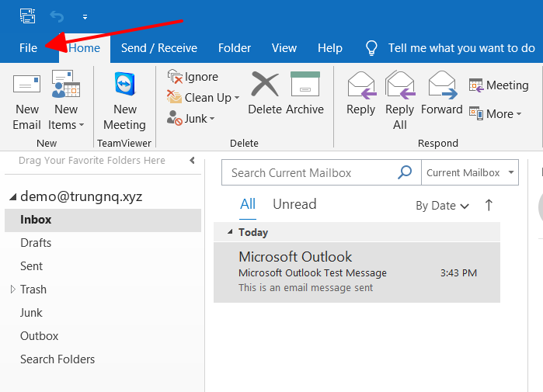Reply to the selected message
543x392 pixels.
(361, 93)
